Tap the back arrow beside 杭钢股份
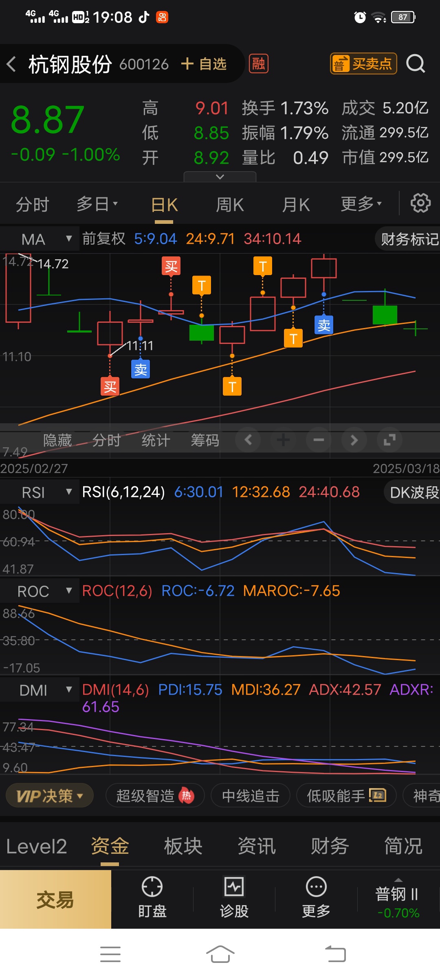The width and height of the screenshot is (440, 980). 11,64
